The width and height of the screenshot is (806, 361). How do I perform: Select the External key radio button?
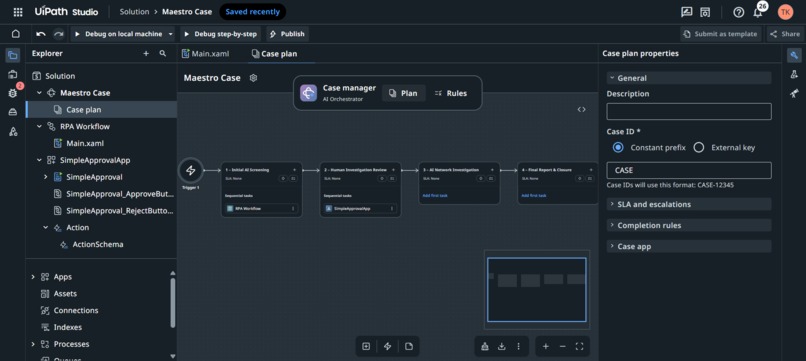(699, 148)
